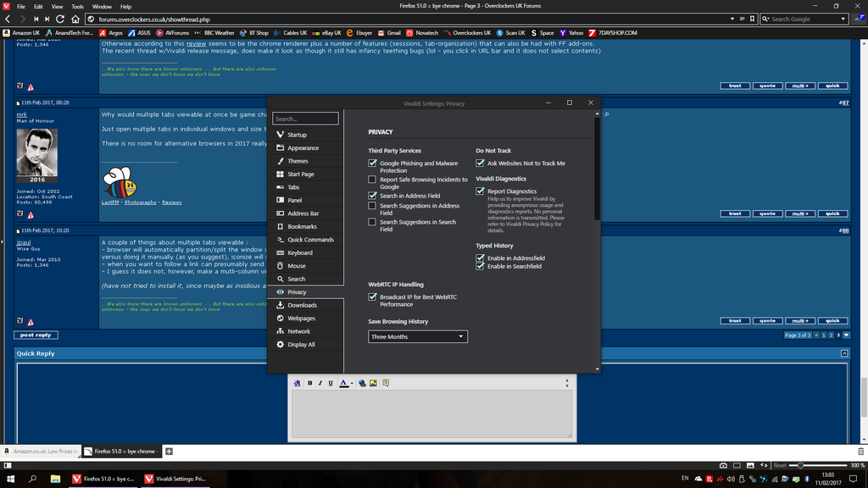Open the closed tabs trash can

[x=861, y=452]
